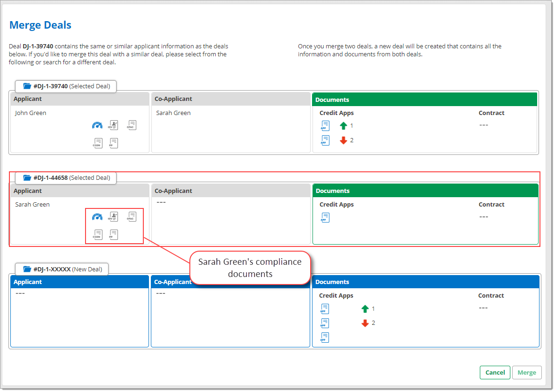Image resolution: width=555 pixels, height=392 pixels.
Task: Click the blue Documents header of New Deal
Action: (425, 282)
